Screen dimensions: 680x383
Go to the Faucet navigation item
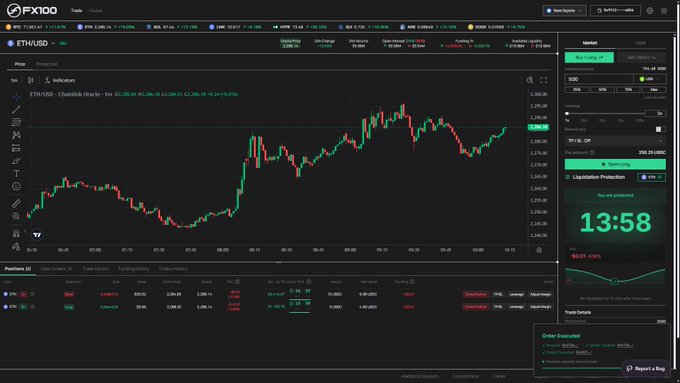click(96, 10)
